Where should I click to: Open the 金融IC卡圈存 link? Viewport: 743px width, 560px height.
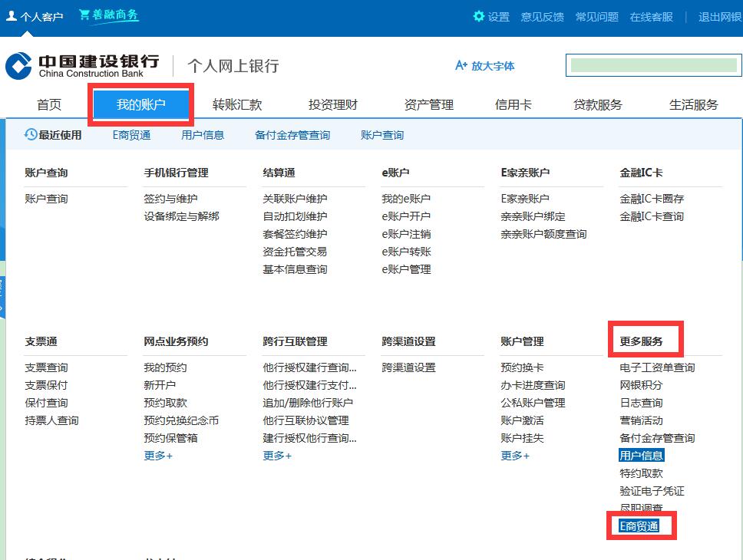pos(652,199)
